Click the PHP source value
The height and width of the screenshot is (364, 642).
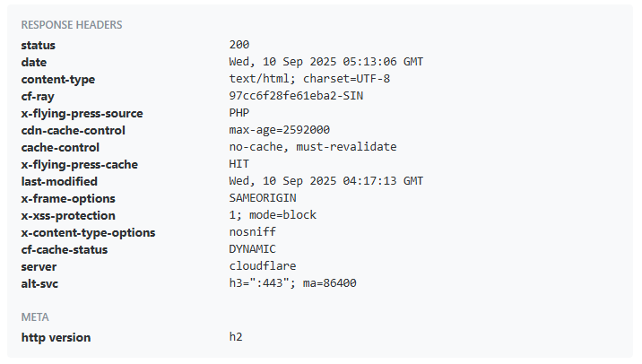point(239,113)
